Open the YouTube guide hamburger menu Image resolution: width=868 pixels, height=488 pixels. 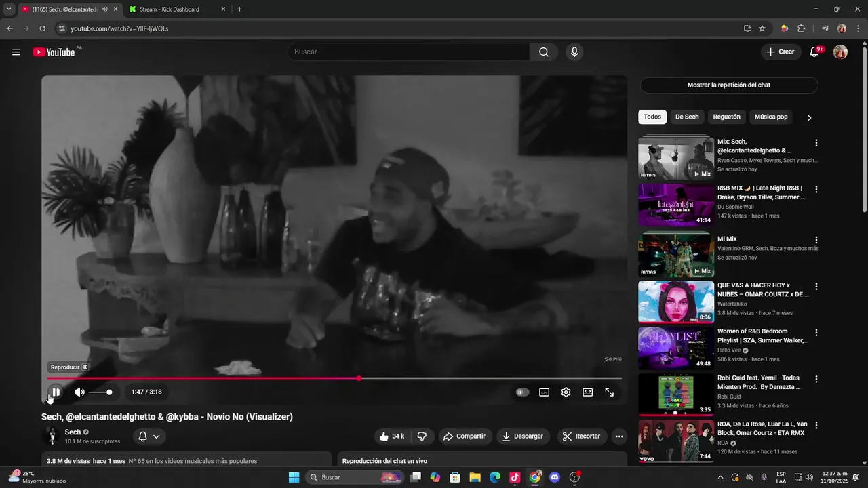[x=16, y=52]
